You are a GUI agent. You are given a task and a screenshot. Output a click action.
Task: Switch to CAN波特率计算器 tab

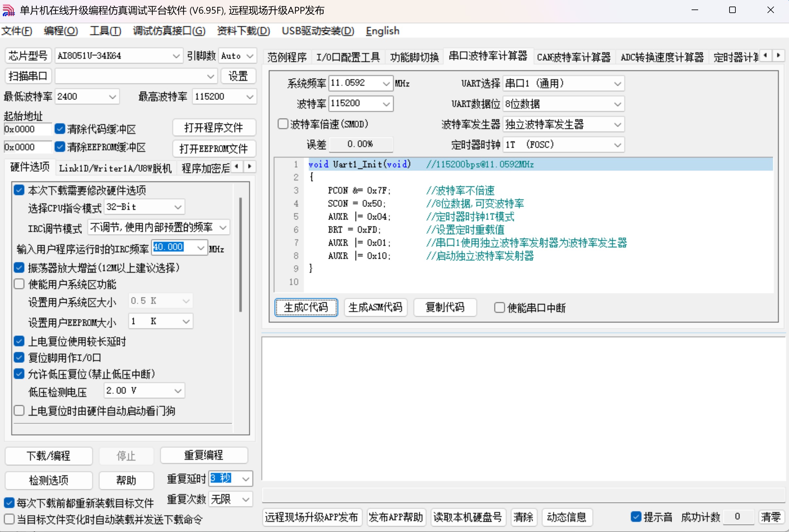[x=573, y=57]
